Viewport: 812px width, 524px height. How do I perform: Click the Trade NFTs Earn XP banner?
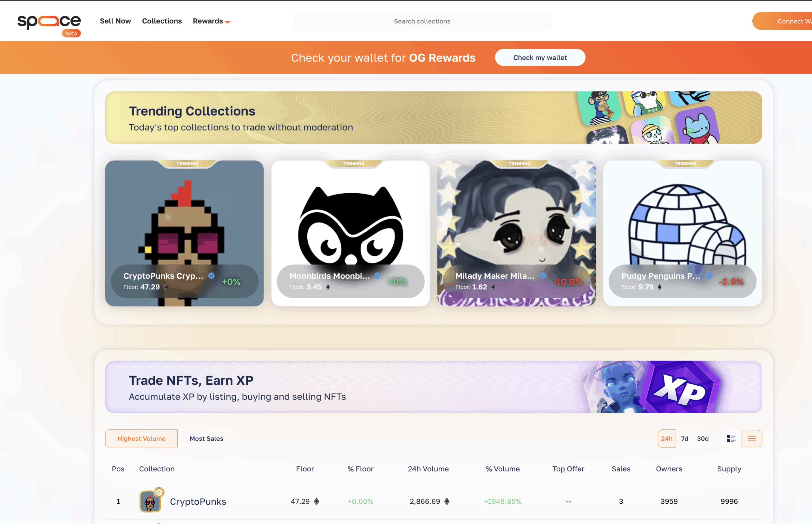(x=434, y=387)
